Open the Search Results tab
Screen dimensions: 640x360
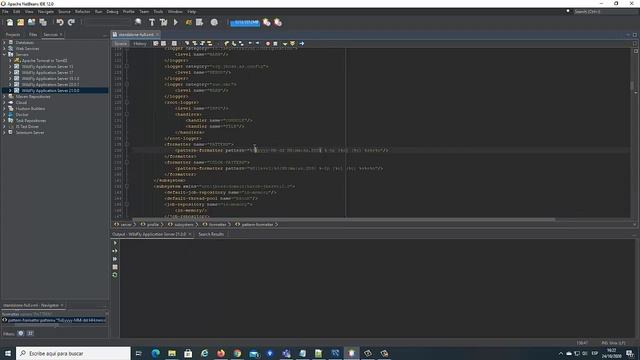click(211, 234)
